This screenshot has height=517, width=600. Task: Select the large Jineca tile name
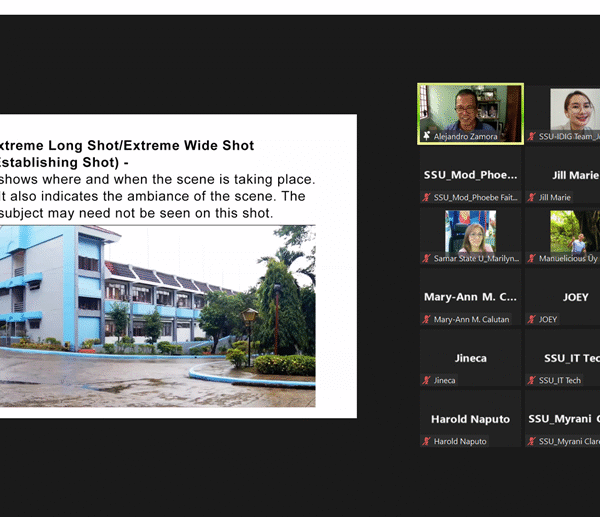471,358
